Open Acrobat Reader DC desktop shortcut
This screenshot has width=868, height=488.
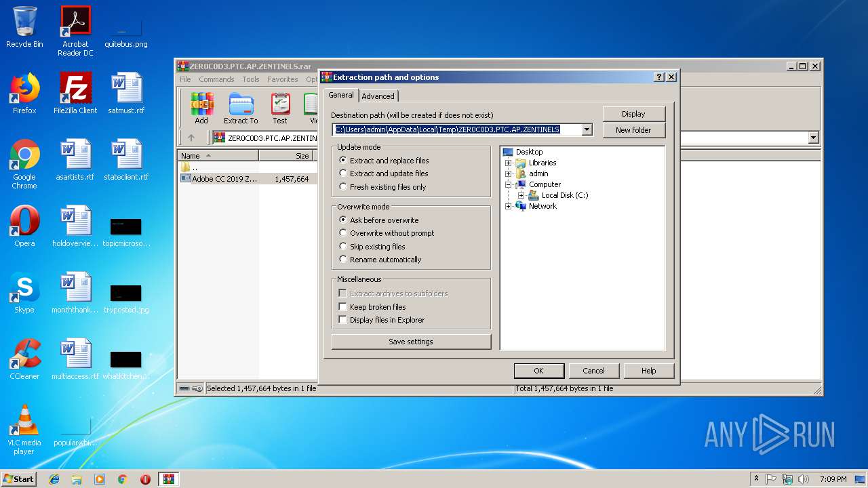(75, 31)
